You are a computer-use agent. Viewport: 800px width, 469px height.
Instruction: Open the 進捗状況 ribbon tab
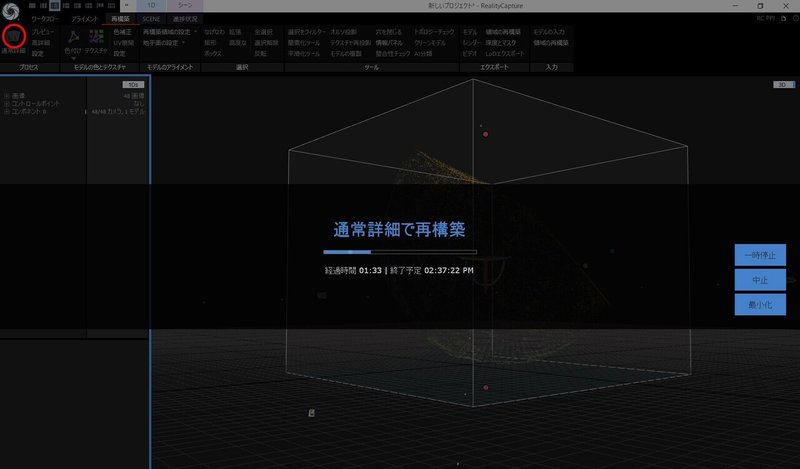[x=185, y=19]
